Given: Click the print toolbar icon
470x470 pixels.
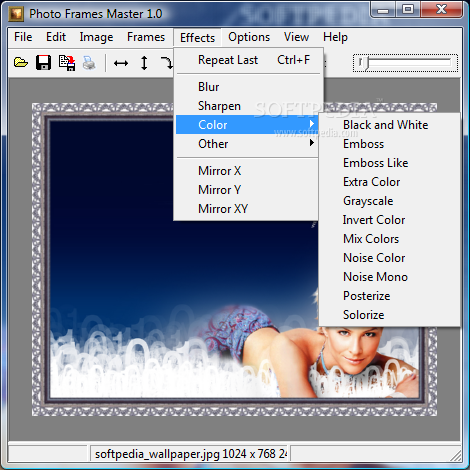Looking at the screenshot, I should point(89,63).
